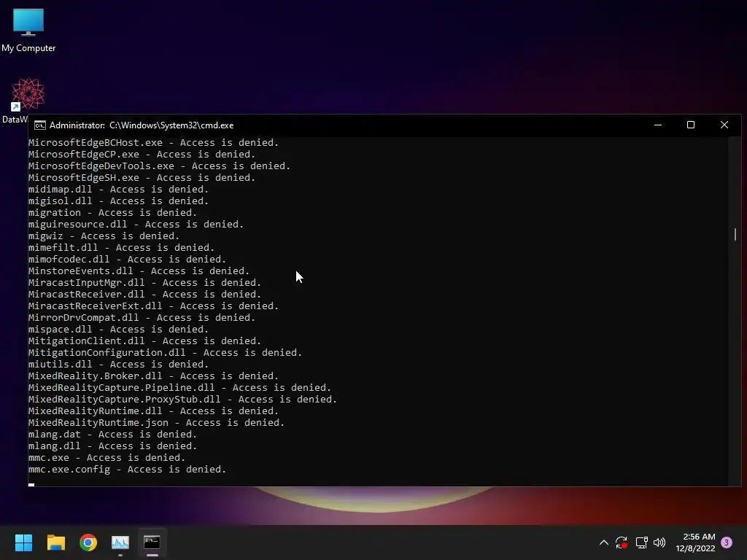Click the line migwiz - Access is denied.
The height and width of the screenshot is (560, 747).
tap(104, 236)
